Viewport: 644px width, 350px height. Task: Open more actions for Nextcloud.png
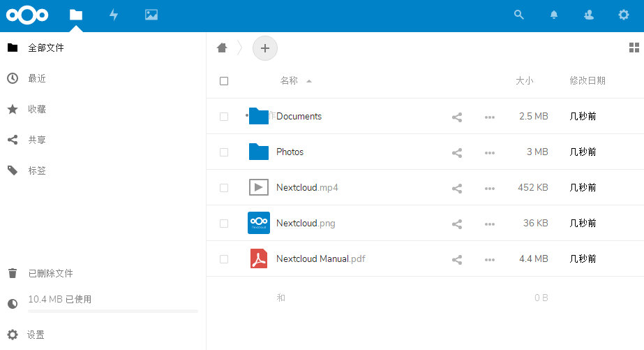(490, 224)
